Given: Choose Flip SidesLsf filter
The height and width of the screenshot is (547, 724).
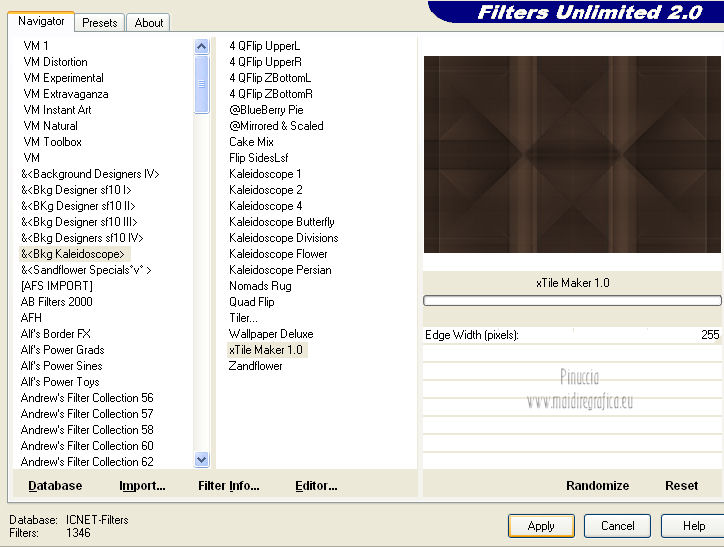Looking at the screenshot, I should pyautogui.click(x=259, y=158).
